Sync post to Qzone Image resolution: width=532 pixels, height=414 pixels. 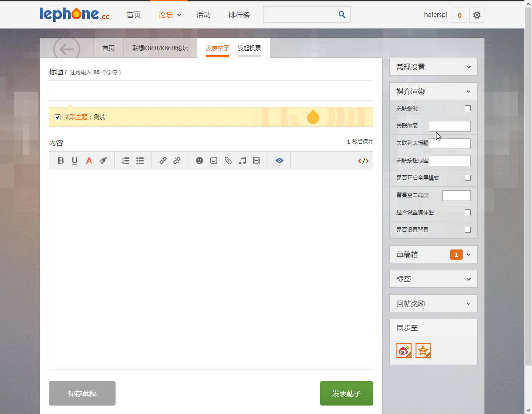(x=423, y=350)
